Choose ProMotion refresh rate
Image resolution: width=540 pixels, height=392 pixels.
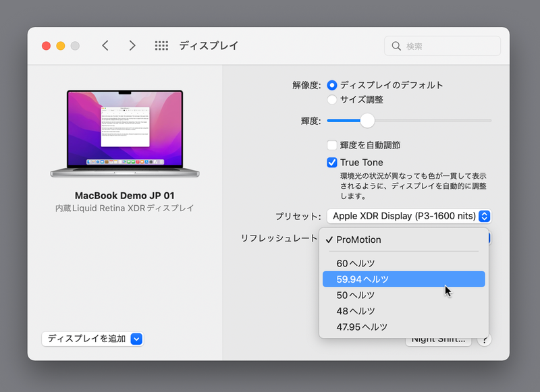[x=404, y=240]
